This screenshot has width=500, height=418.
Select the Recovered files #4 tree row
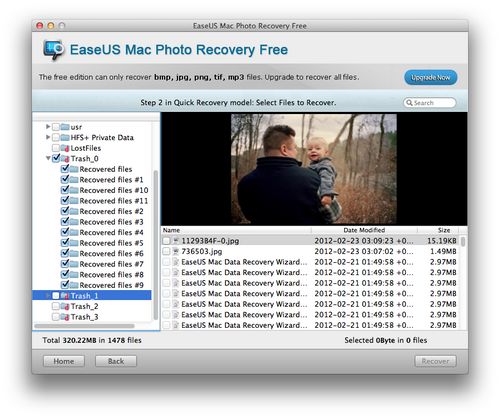click(x=92, y=232)
